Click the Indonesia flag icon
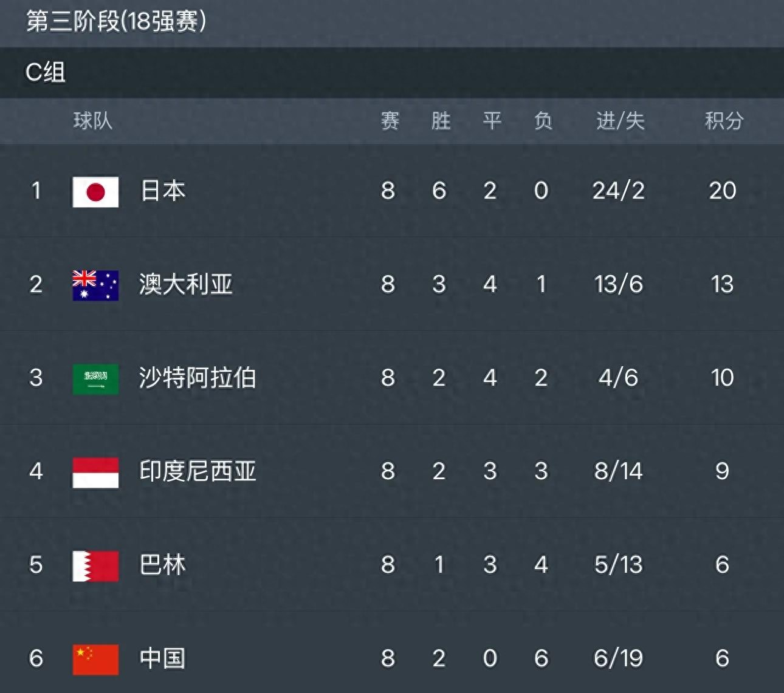 tap(95, 473)
